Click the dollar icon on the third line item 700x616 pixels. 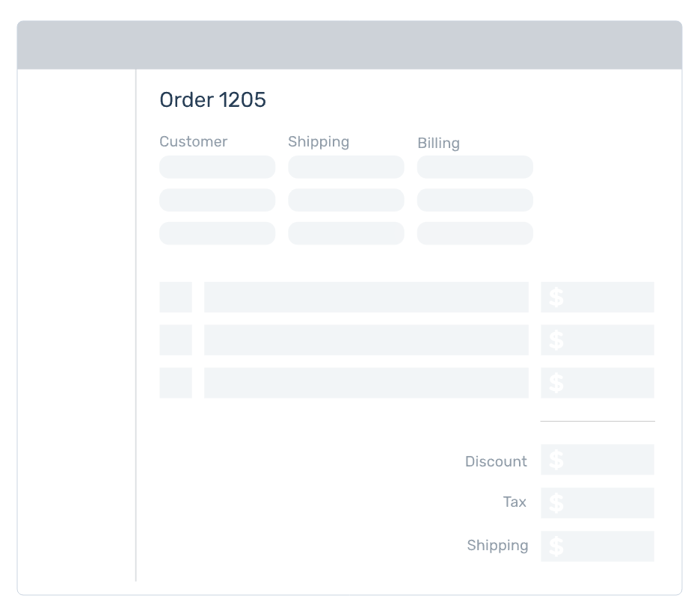point(556,383)
